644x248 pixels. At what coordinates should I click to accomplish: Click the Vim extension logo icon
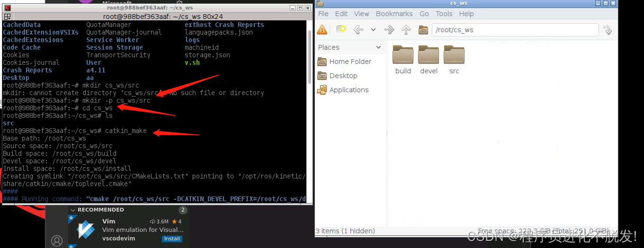(x=86, y=230)
